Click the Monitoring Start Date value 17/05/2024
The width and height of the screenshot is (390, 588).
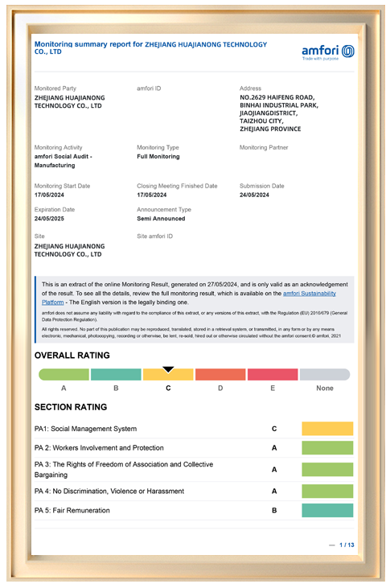[x=49, y=195]
